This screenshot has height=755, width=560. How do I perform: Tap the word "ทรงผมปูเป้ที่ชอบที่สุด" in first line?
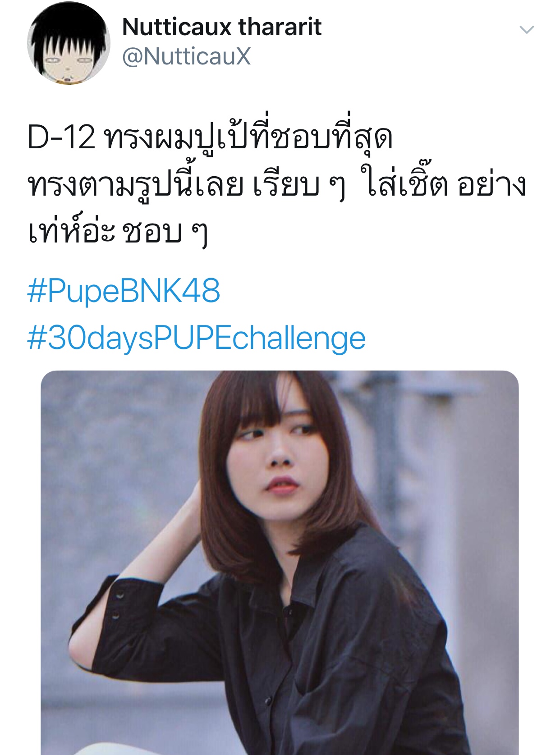click(248, 134)
